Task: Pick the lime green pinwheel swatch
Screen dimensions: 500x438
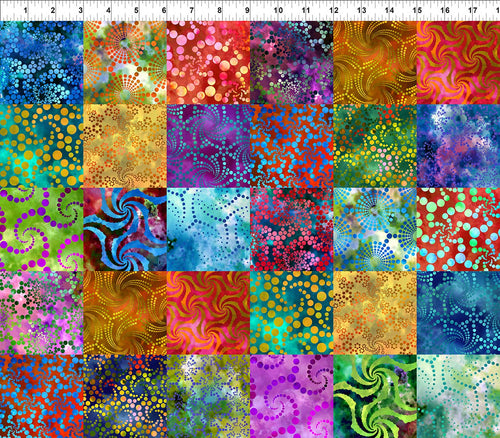Action: 375,396
